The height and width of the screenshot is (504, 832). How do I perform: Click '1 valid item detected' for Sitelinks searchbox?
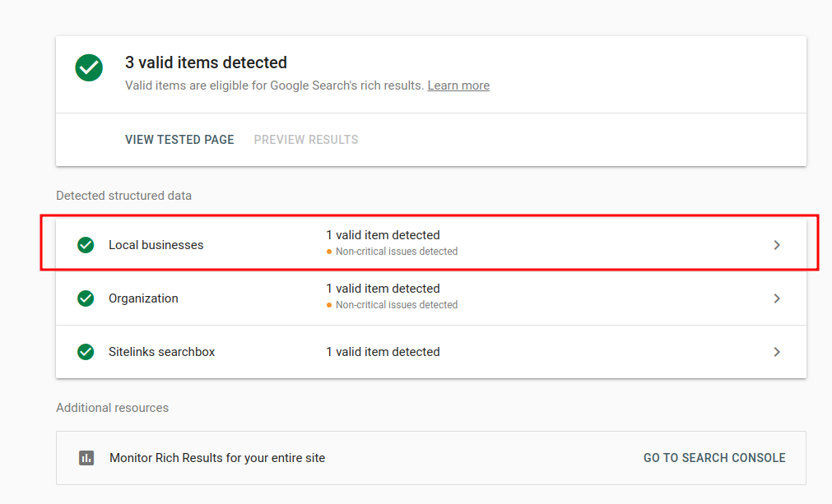(383, 351)
